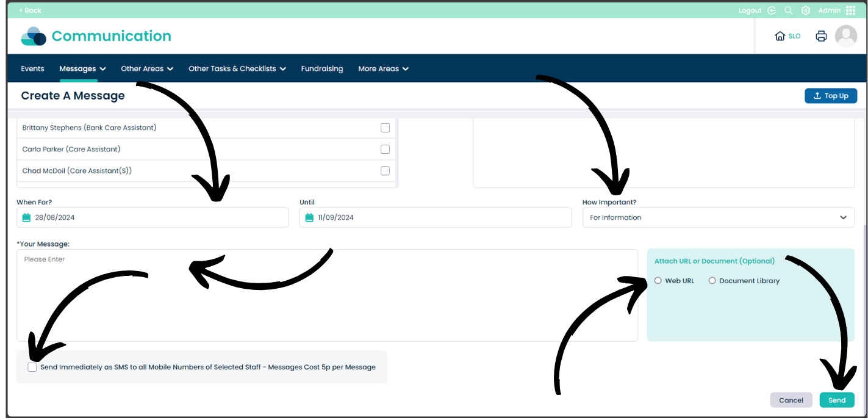Open the settings gear icon
The height and width of the screenshot is (420, 868).
click(x=806, y=10)
